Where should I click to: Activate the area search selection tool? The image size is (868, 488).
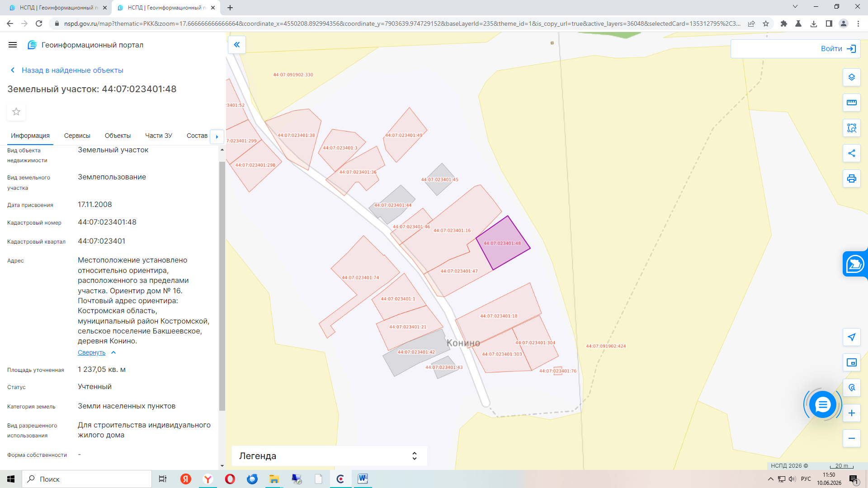(852, 128)
